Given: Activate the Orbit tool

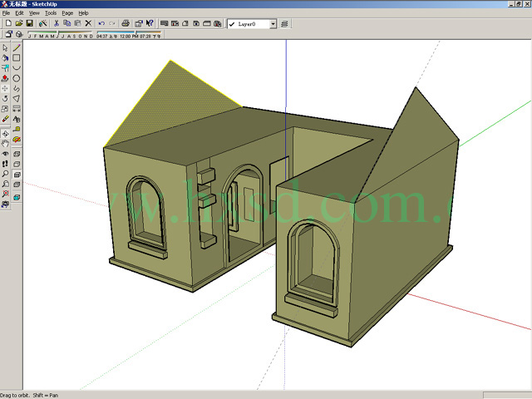Looking at the screenshot, I should 5,134.
